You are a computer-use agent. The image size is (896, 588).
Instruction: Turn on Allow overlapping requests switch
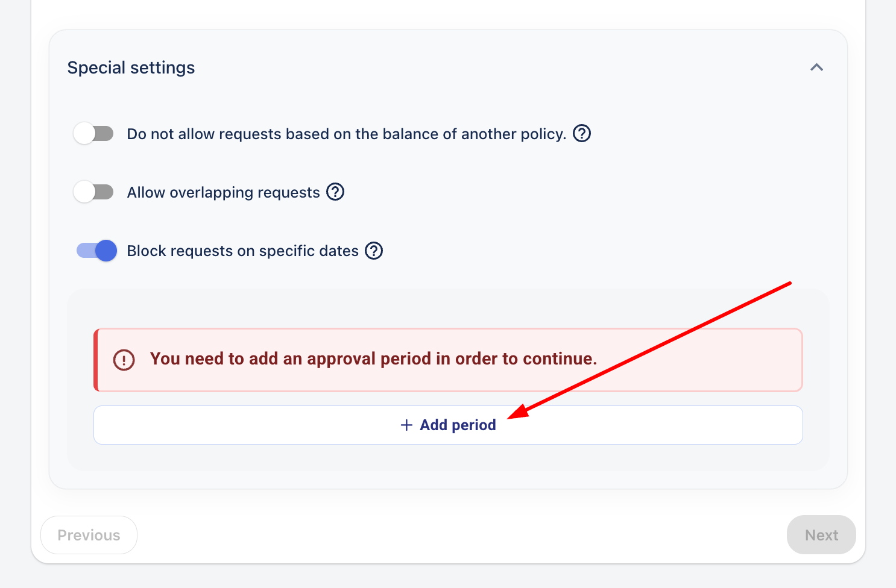pyautogui.click(x=94, y=192)
